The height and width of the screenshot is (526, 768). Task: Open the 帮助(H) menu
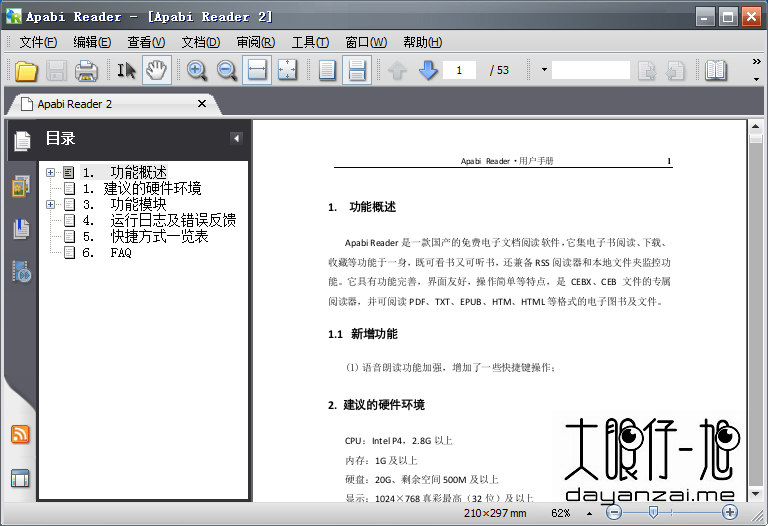pos(423,43)
